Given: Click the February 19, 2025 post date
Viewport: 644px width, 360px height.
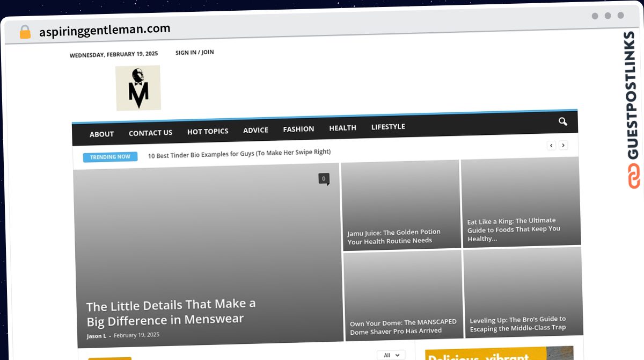Looking at the screenshot, I should 136,335.
